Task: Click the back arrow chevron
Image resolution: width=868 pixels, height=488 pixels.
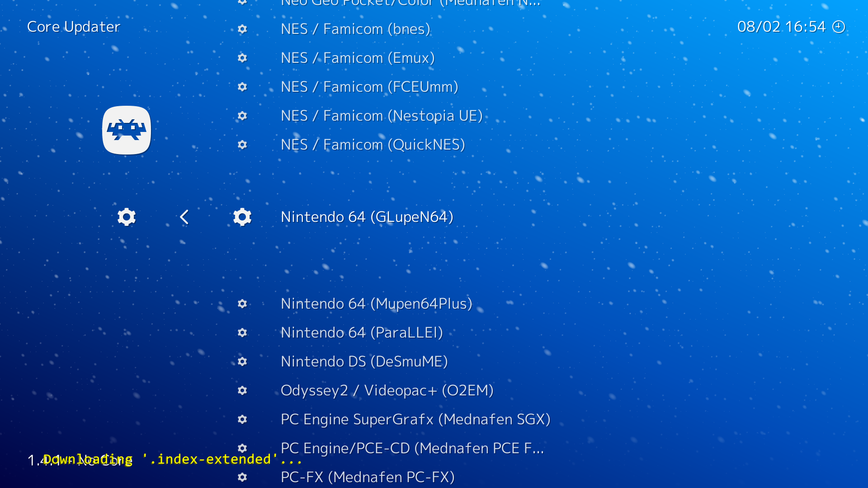Action: (184, 217)
